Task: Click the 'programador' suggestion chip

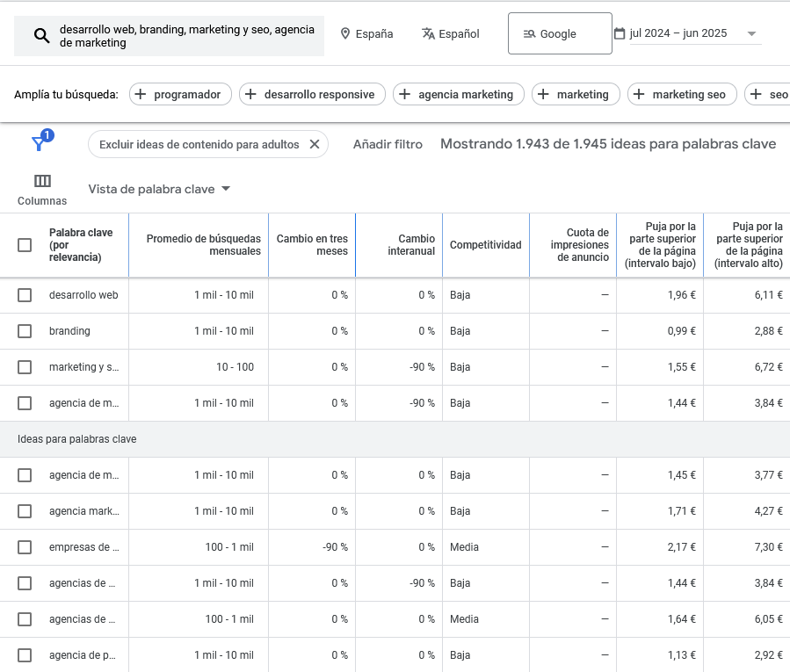Action: coord(180,94)
